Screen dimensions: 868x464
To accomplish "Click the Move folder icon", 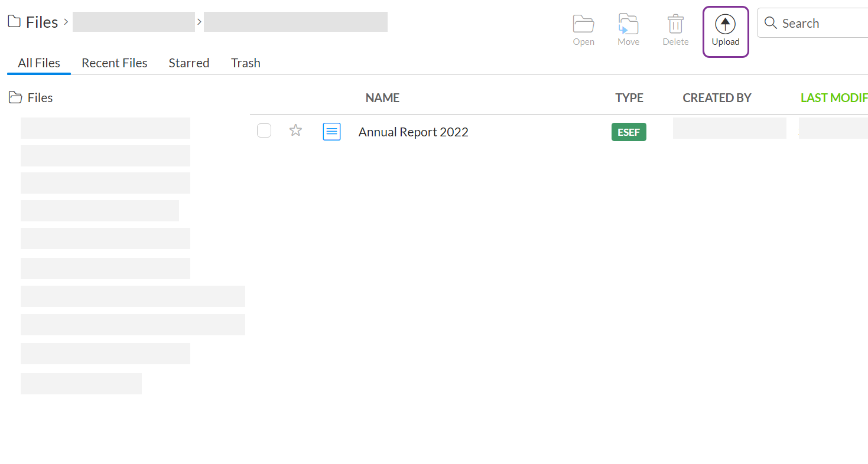I will [628, 24].
